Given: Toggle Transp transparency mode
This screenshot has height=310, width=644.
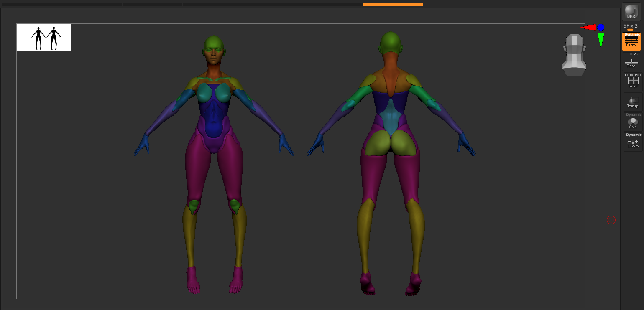Looking at the screenshot, I should coord(633,102).
